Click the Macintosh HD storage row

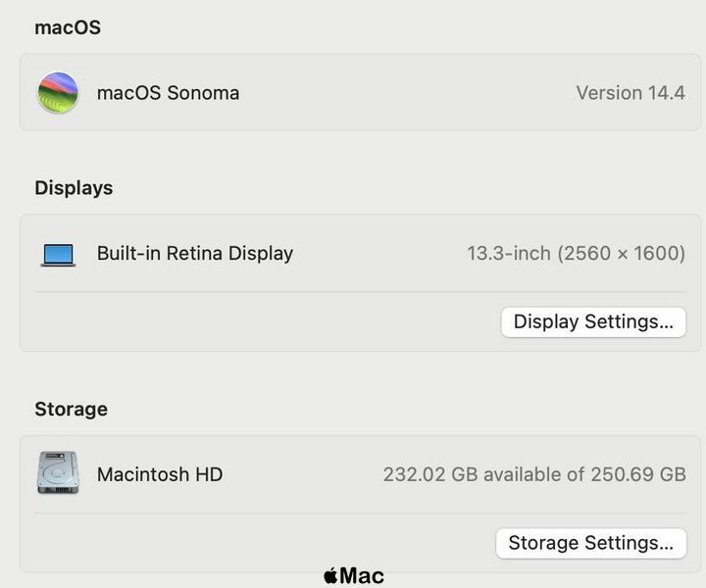point(360,474)
